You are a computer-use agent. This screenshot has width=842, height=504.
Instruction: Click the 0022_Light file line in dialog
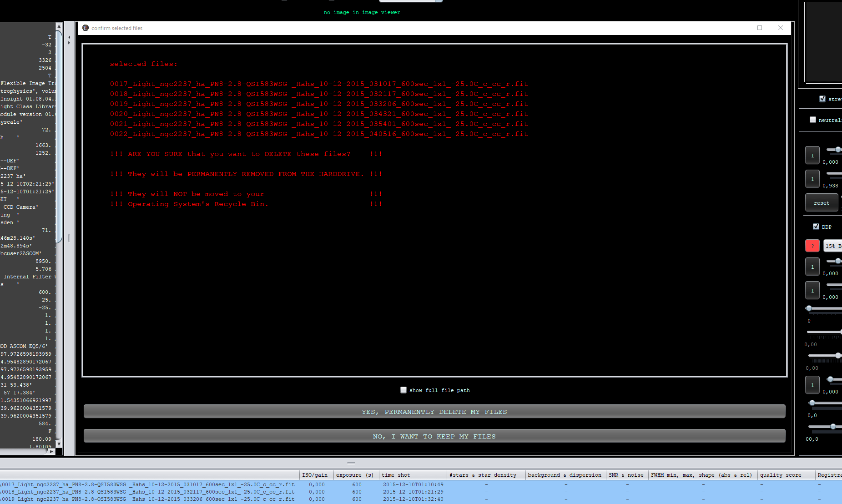pos(319,134)
